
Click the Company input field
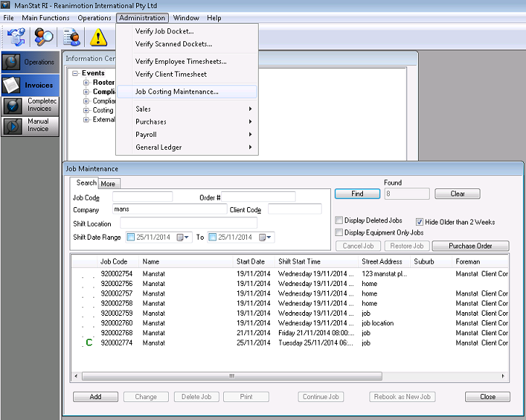(170, 209)
